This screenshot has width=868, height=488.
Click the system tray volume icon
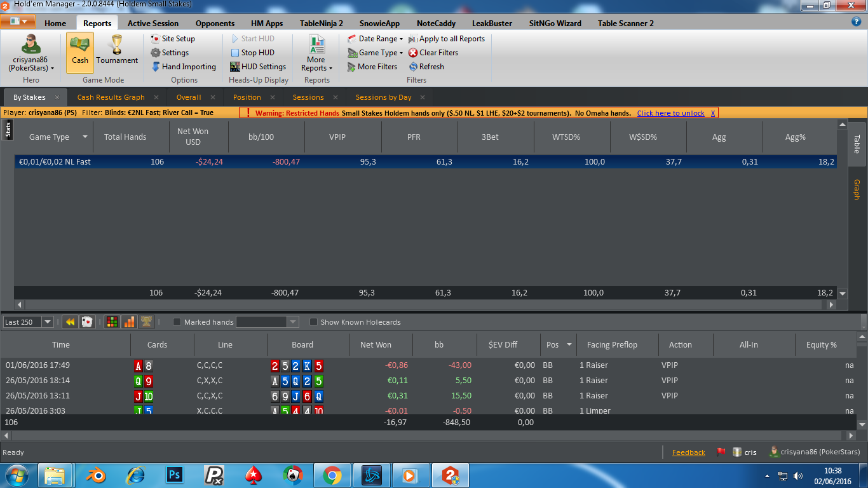(x=798, y=476)
